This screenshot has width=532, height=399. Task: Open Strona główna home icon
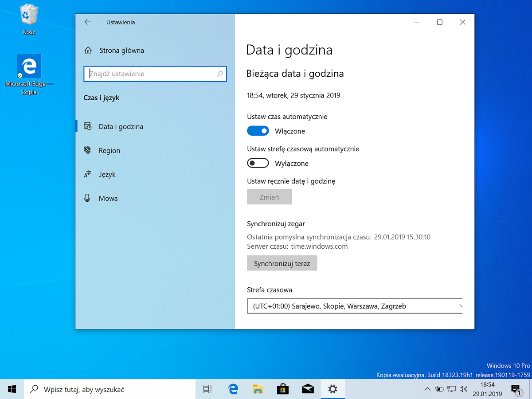pos(88,51)
